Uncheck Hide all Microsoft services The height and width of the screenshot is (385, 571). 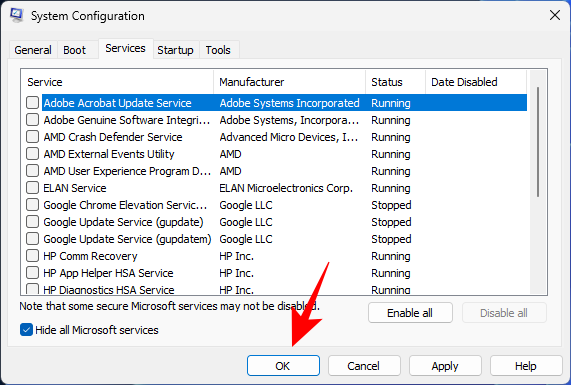pos(26,330)
